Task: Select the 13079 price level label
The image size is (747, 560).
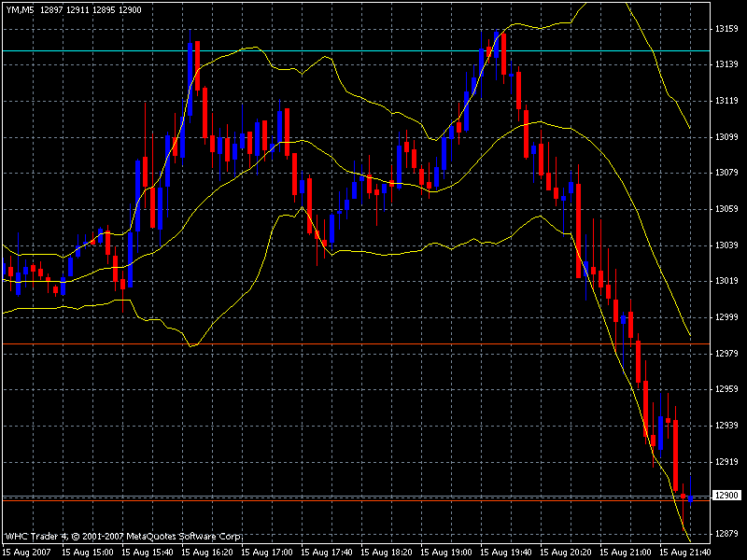Action: tap(726, 173)
